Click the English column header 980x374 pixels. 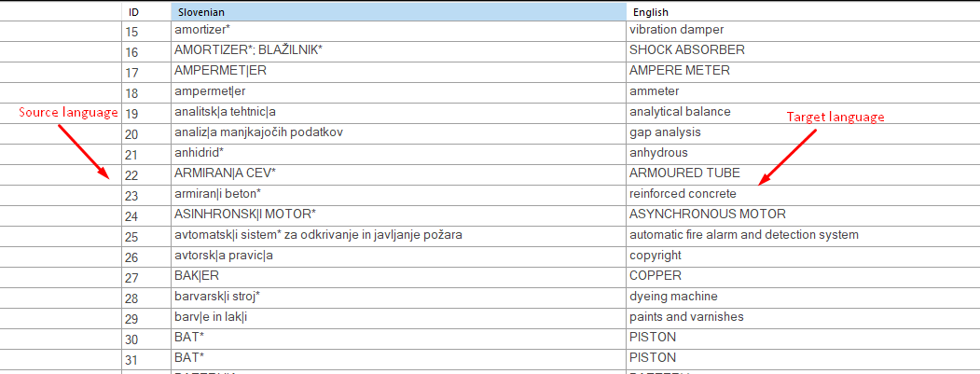click(x=802, y=12)
